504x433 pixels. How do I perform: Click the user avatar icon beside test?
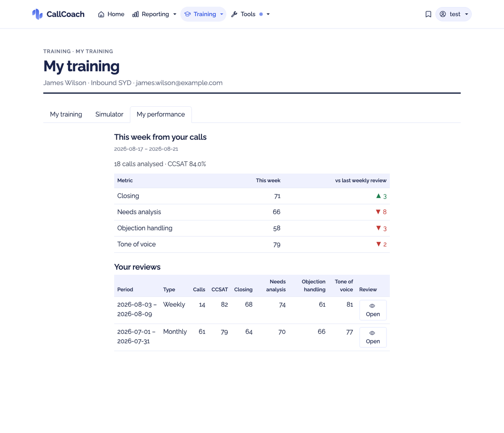(x=443, y=14)
